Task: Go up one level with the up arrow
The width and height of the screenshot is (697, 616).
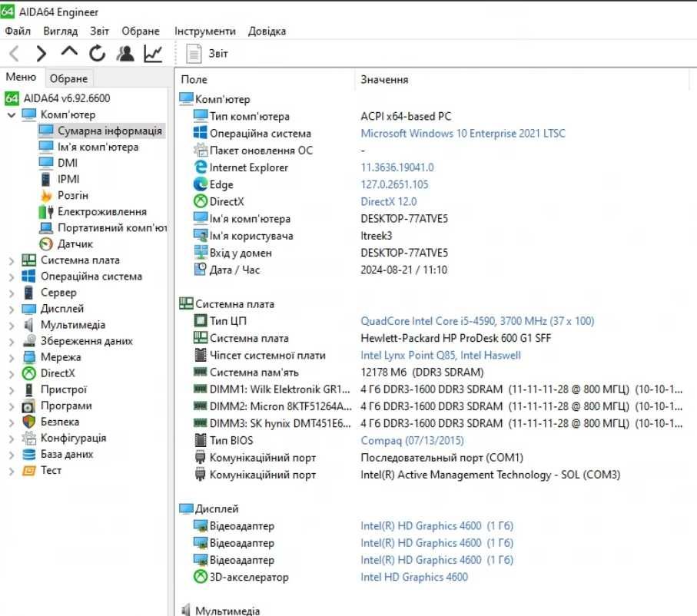Action: pos(69,52)
